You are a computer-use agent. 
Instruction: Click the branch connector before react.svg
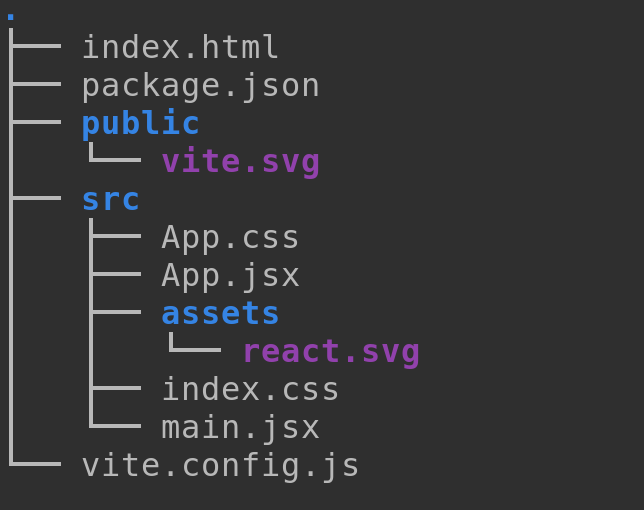(x=195, y=348)
